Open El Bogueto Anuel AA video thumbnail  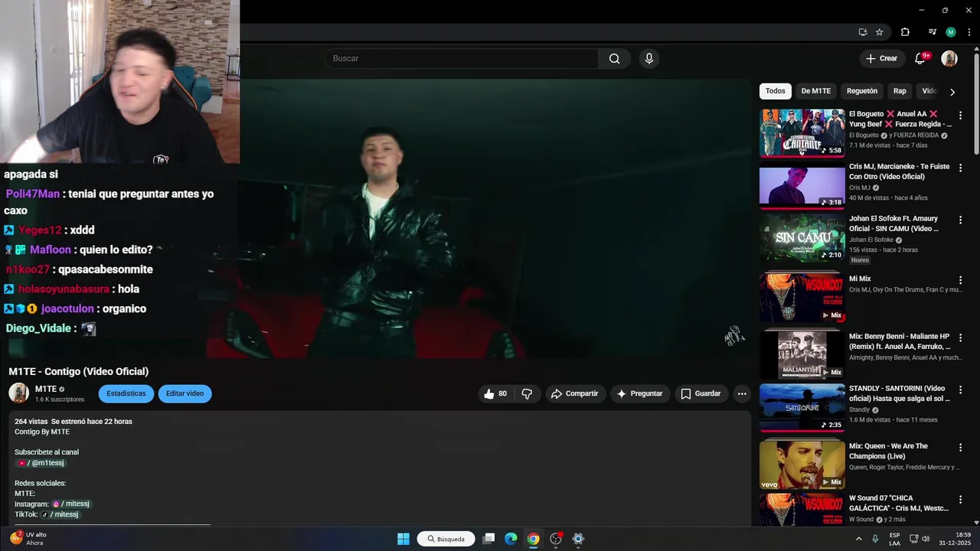pos(802,132)
